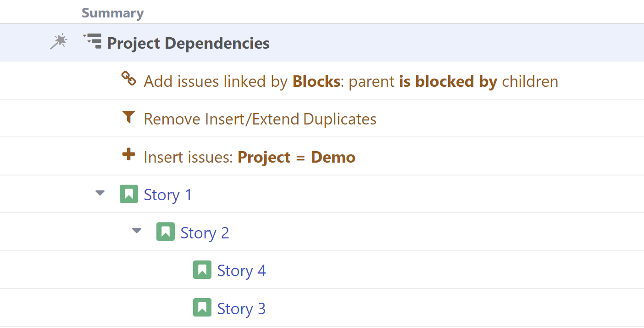Click the chain link extender icon

[128, 79]
